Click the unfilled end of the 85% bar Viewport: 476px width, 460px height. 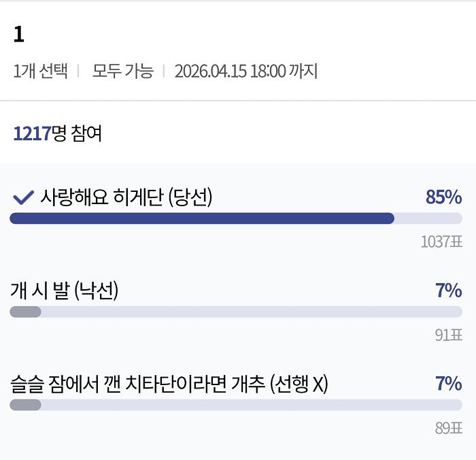click(x=428, y=218)
